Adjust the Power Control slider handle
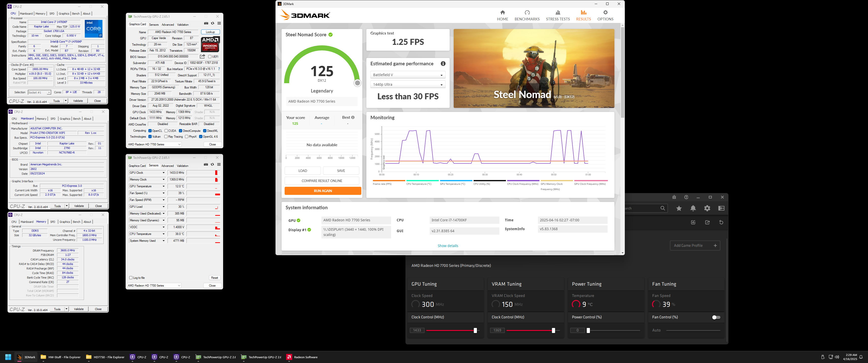 click(x=588, y=330)
